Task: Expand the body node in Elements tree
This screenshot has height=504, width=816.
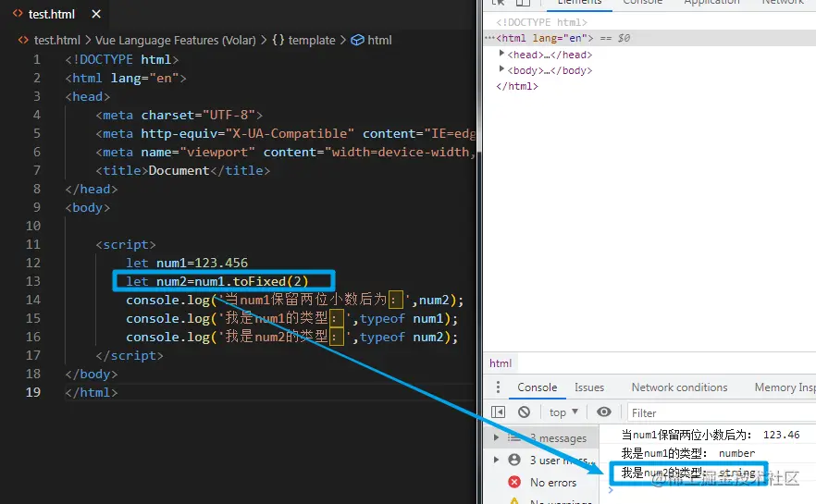Action: [x=501, y=69]
